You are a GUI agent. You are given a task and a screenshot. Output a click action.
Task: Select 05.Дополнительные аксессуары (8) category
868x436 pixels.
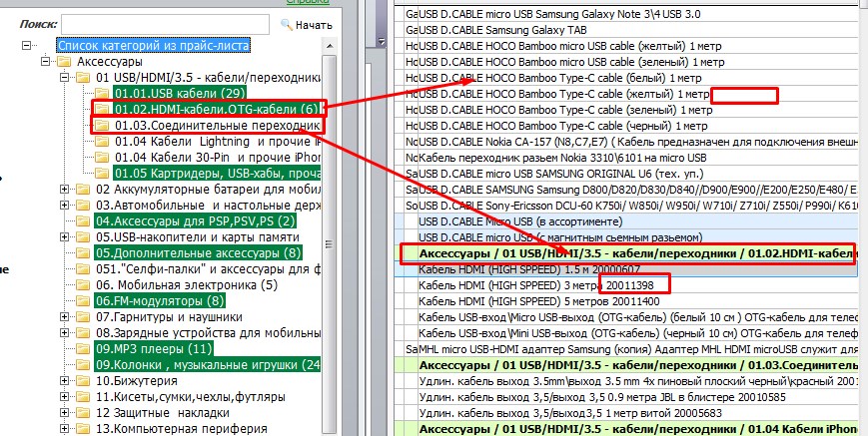pos(198,253)
